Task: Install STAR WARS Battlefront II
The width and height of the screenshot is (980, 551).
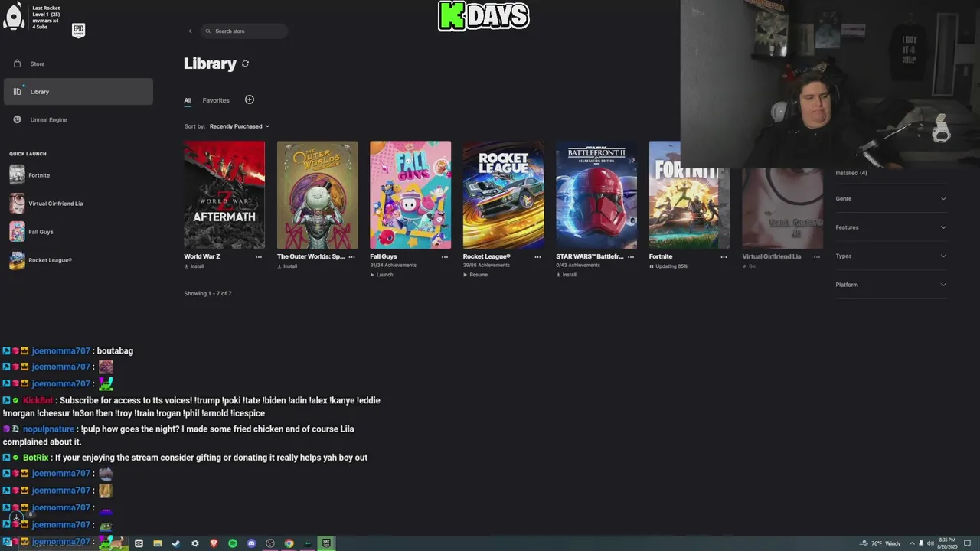Action: (x=567, y=275)
